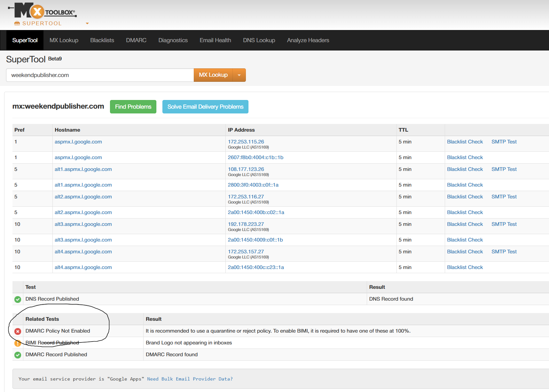The image size is (549, 392).
Task: Click the red error icon for DMARC Policy Not Enabled
Action: pos(18,331)
